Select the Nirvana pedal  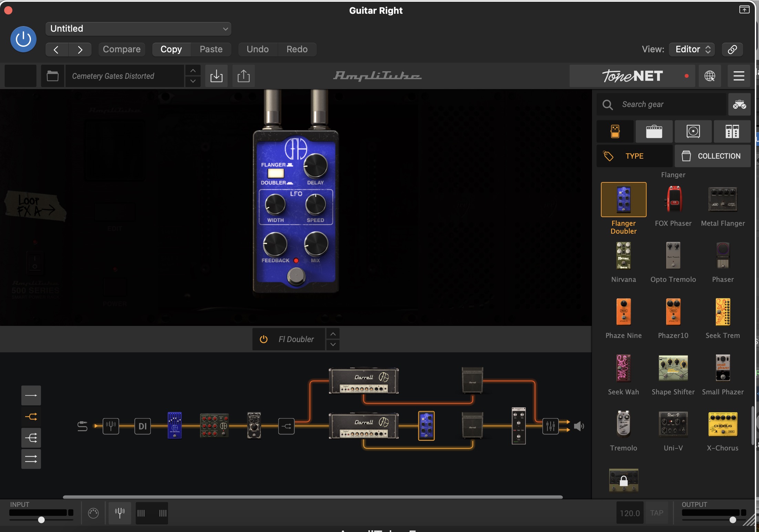coord(624,256)
